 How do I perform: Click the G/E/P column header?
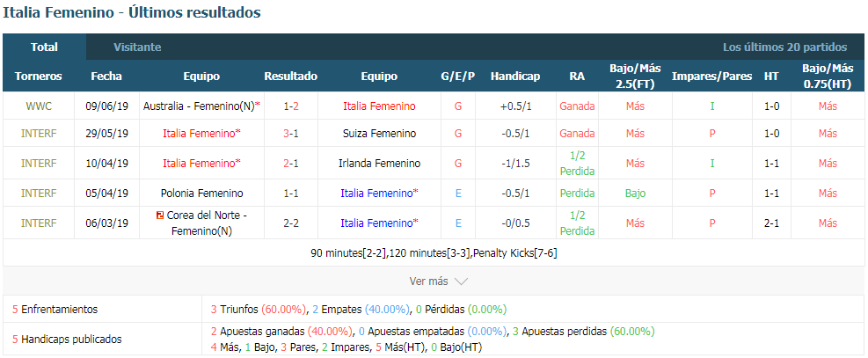point(458,77)
